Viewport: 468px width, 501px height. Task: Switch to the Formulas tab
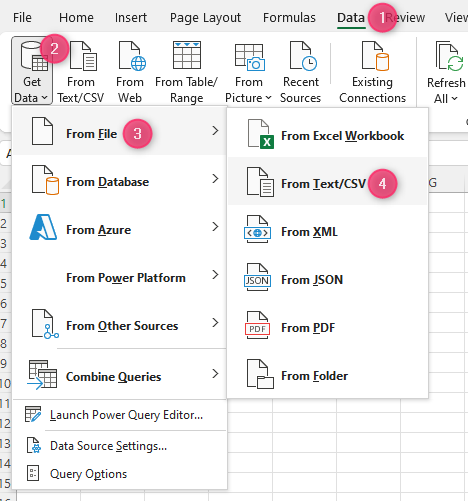tap(289, 18)
